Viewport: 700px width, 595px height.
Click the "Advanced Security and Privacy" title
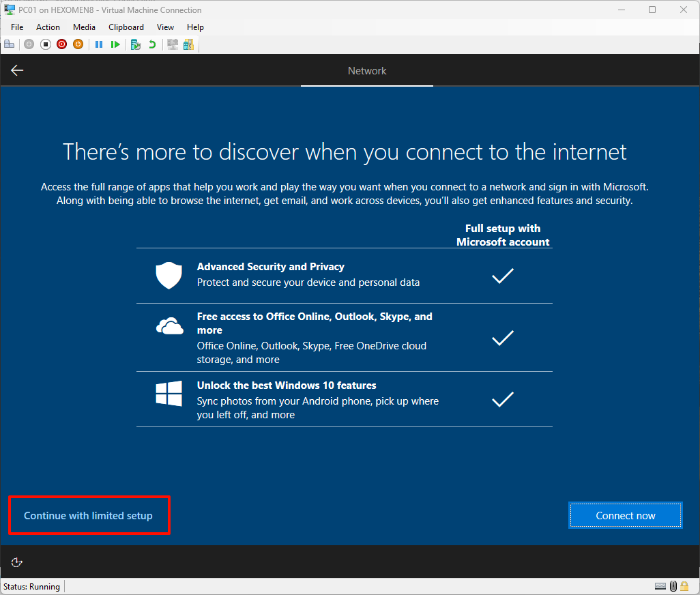[271, 267]
